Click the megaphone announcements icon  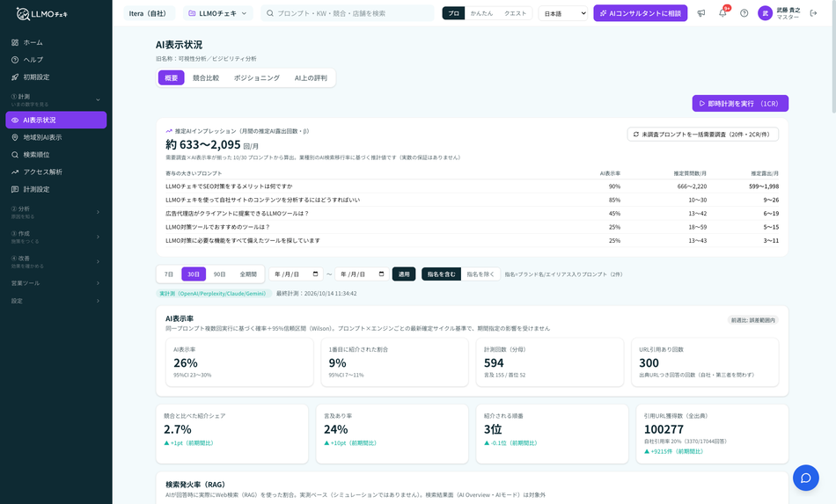tap(701, 13)
